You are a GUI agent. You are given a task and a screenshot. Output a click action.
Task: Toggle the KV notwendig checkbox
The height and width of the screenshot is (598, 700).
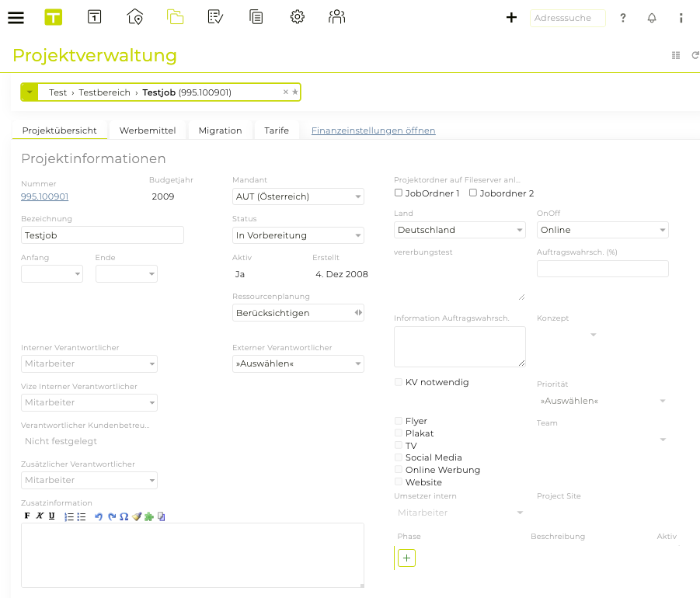click(x=399, y=382)
